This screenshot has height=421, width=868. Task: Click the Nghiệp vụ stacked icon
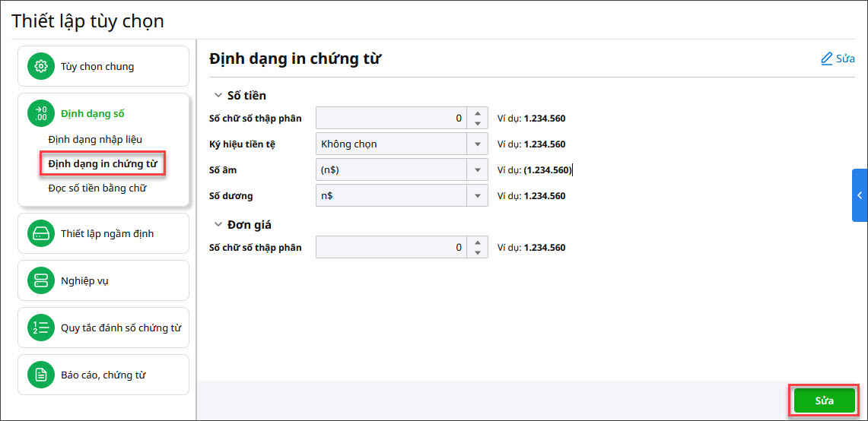click(x=41, y=280)
